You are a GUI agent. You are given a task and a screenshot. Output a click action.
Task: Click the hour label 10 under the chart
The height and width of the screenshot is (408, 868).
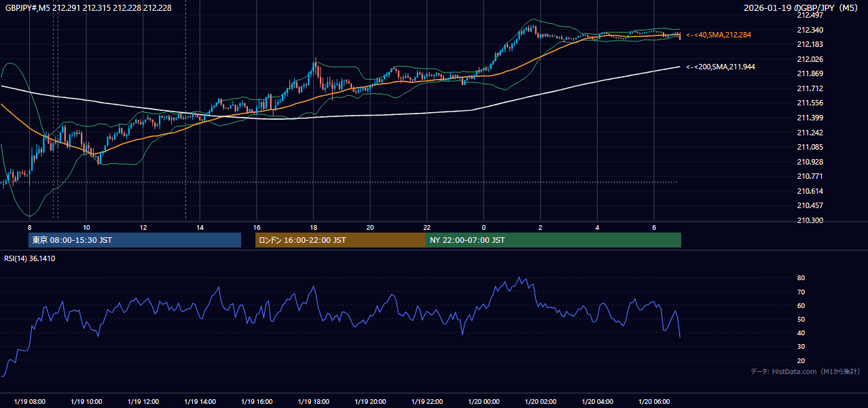[x=86, y=227]
